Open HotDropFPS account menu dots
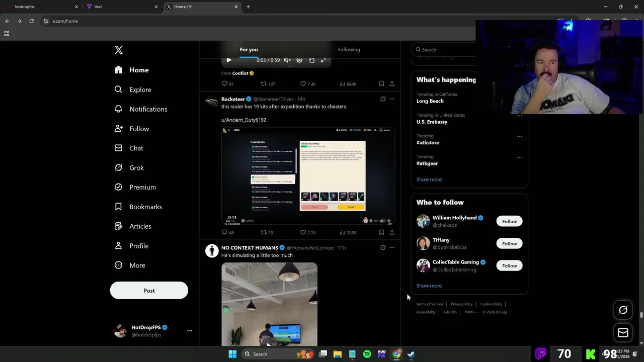Image resolution: width=644 pixels, height=362 pixels. (190, 331)
